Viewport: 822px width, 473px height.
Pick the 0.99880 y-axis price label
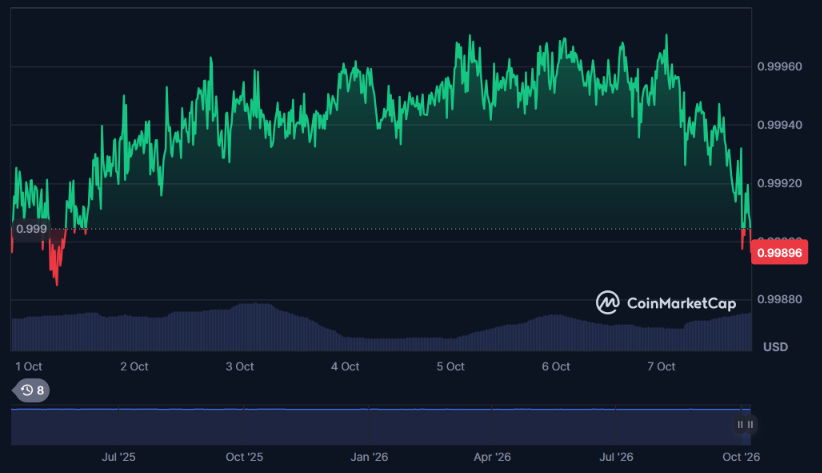click(x=780, y=299)
